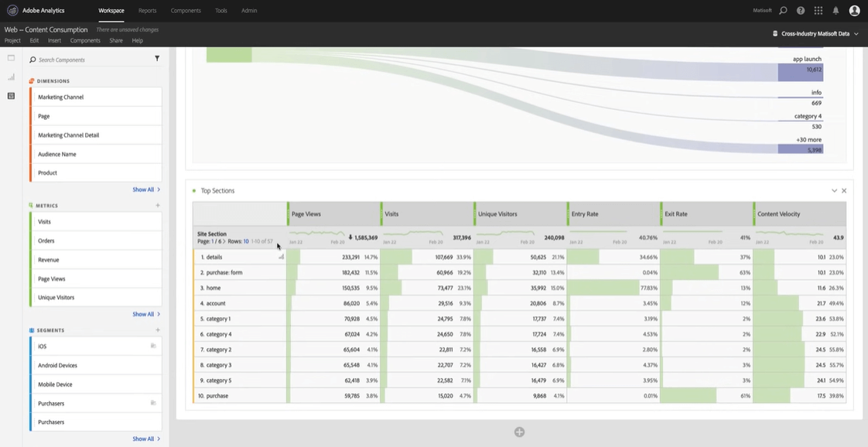Change rows count of 10
This screenshot has height=447, width=868.
pos(246,242)
